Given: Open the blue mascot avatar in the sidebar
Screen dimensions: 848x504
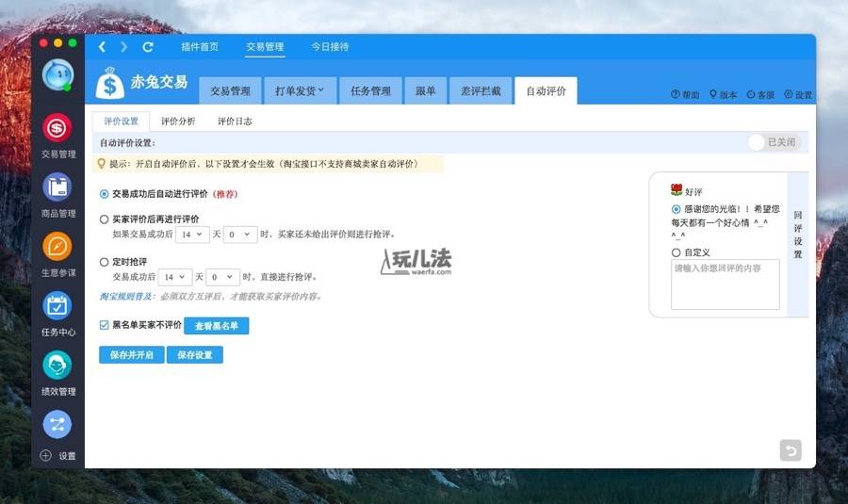Looking at the screenshot, I should pos(57,75).
